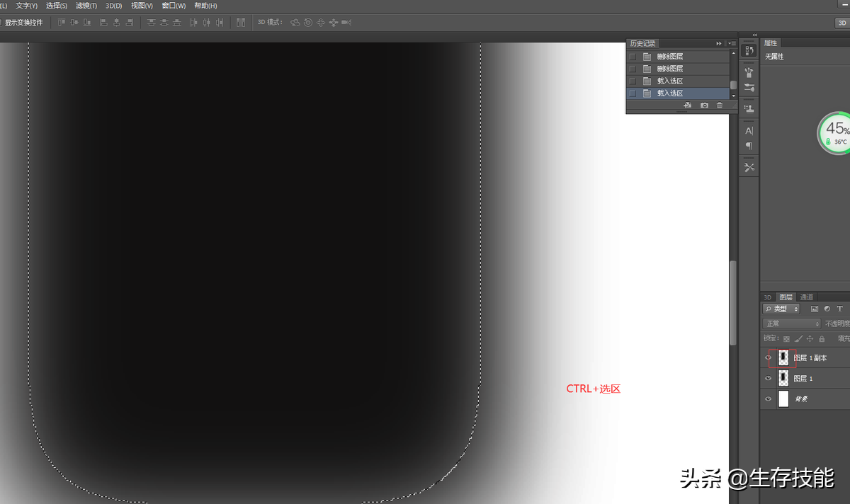The width and height of the screenshot is (850, 504).
Task: Toggle history brush source for first 删除图层
Action: (x=633, y=57)
